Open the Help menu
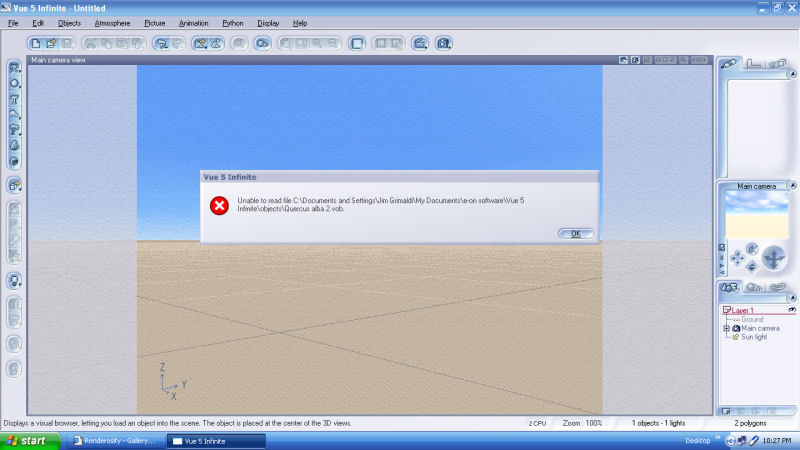Viewport: 800px width, 450px height. coord(299,23)
